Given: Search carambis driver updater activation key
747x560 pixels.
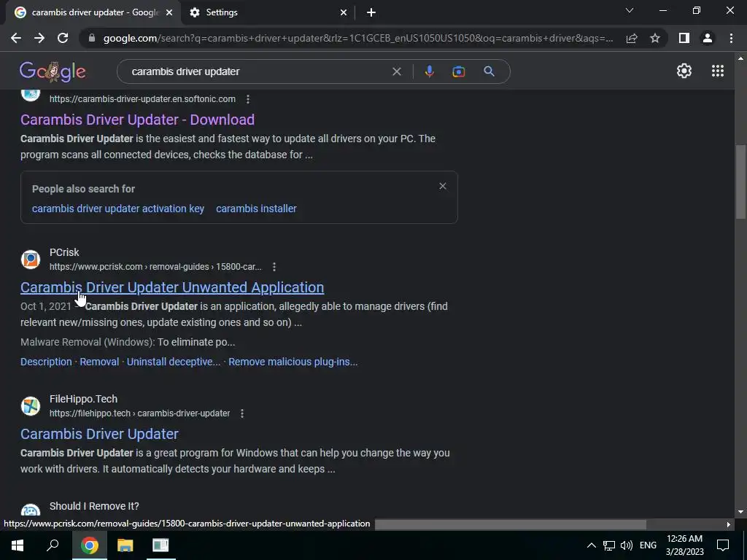Looking at the screenshot, I should coord(118,209).
